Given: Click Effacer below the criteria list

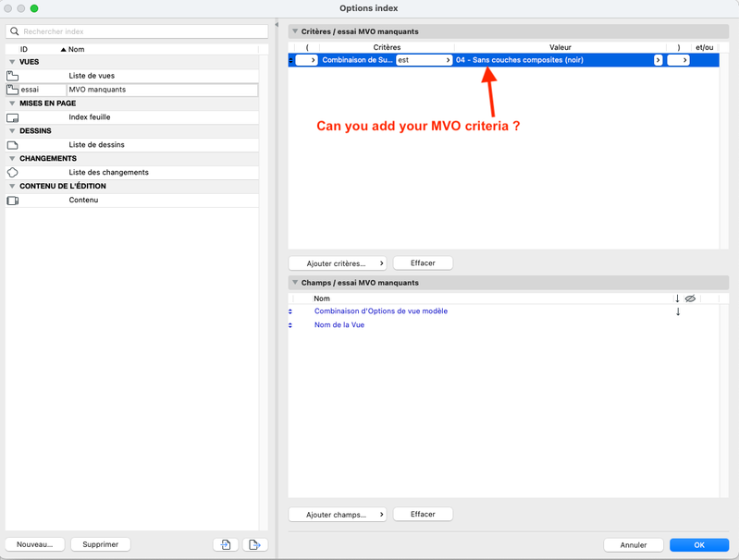Looking at the screenshot, I should 423,263.
